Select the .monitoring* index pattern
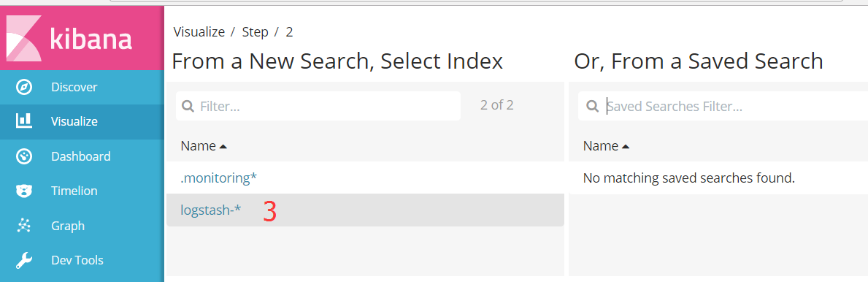868x282 pixels. [x=219, y=178]
